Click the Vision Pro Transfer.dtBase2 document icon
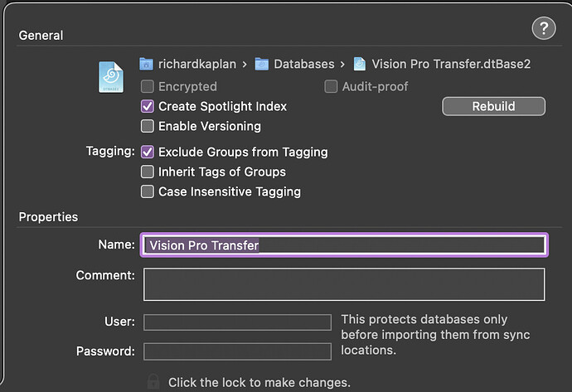This screenshot has width=572, height=392. (360, 64)
